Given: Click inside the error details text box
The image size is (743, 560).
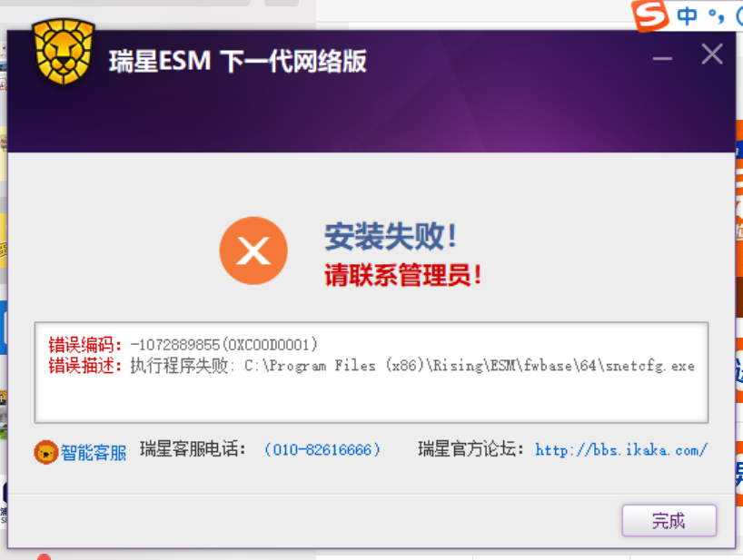Looking at the screenshot, I should (x=371, y=372).
